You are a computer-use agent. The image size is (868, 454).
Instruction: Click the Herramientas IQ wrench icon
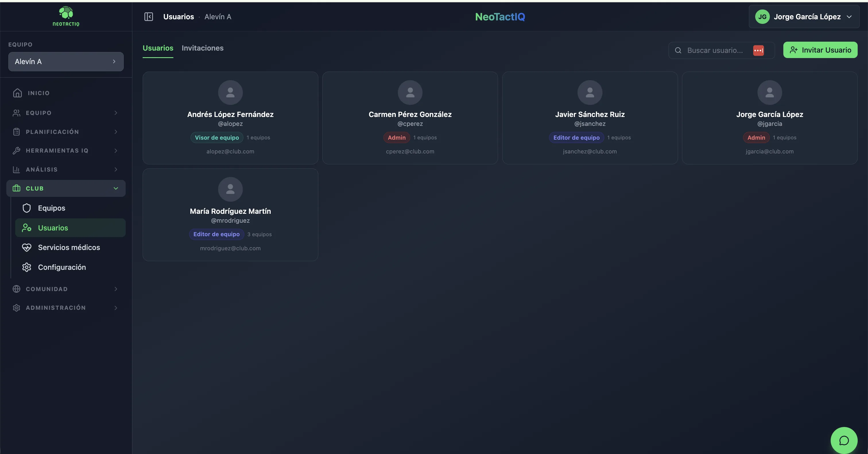pos(17,151)
